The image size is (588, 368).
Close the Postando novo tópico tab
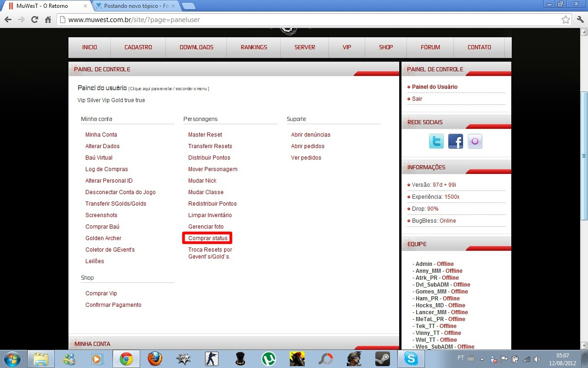pos(174,6)
